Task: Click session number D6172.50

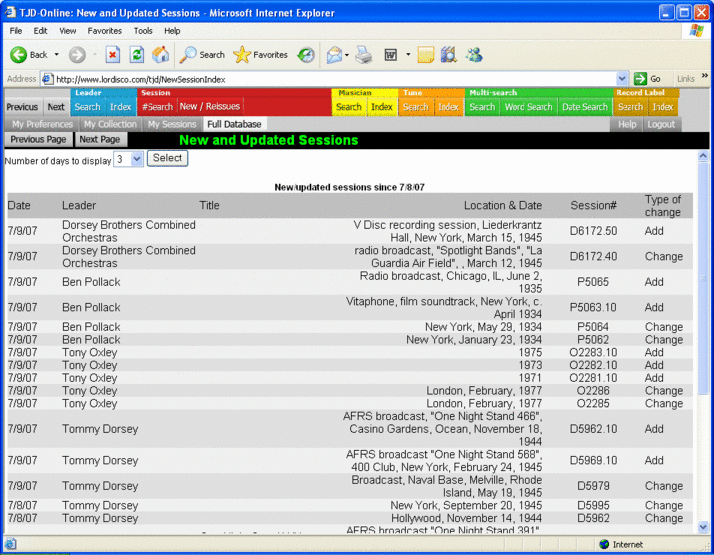Action: point(593,231)
